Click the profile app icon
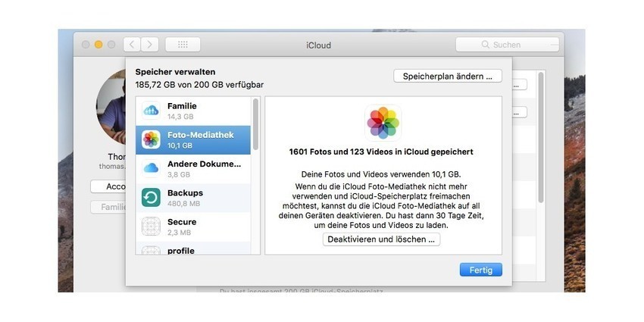644x322 pixels. [x=151, y=250]
